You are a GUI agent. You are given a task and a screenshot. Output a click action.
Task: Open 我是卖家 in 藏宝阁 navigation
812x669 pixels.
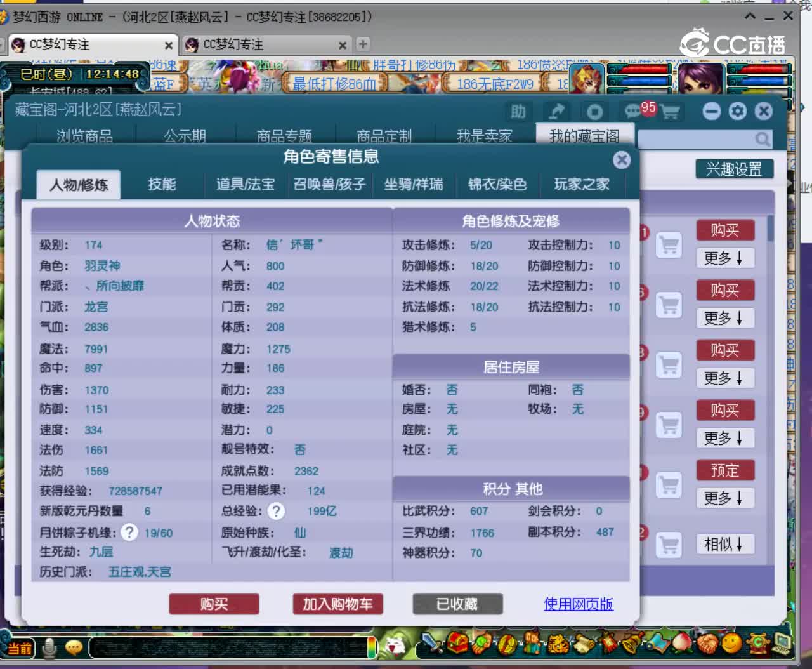[484, 136]
